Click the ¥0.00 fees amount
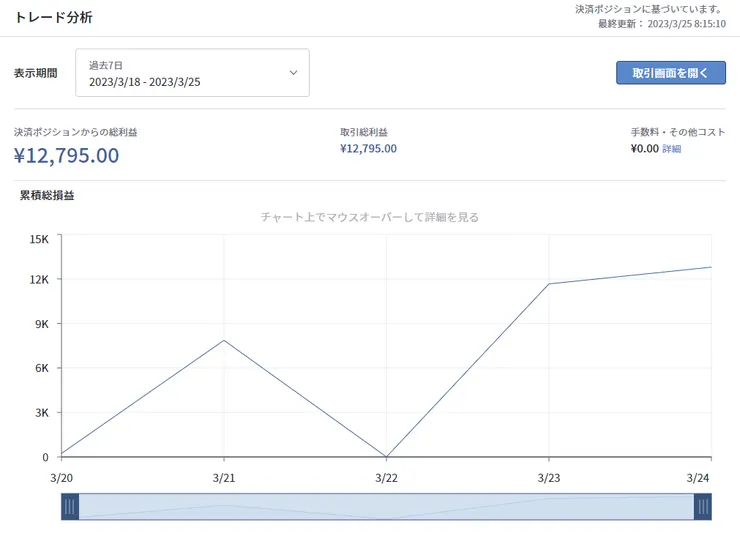740x534 pixels. [644, 149]
